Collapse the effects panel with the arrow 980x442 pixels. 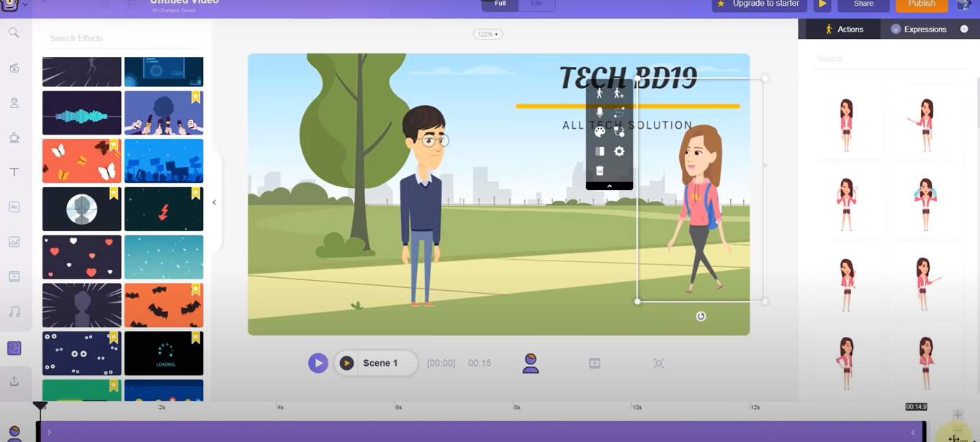(x=214, y=202)
